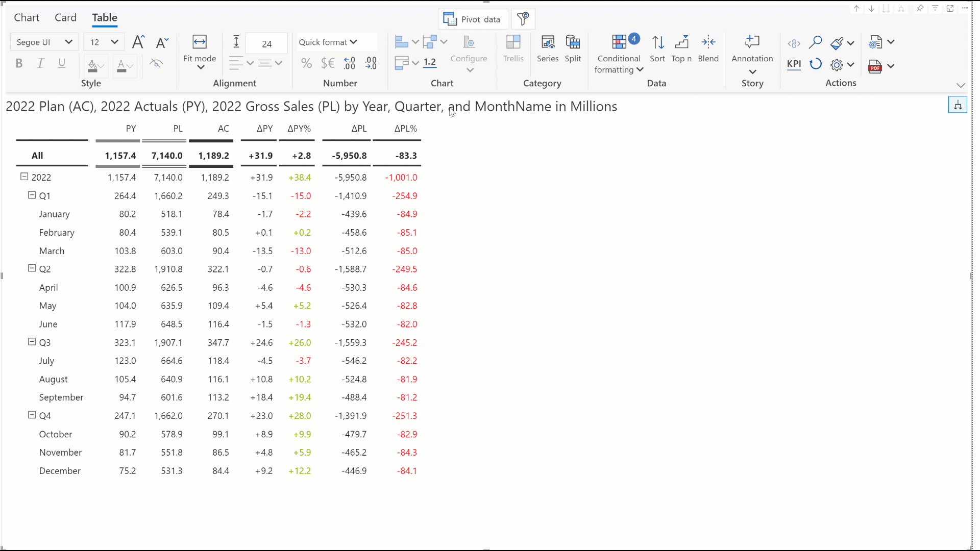980x551 pixels.
Task: Open the Series settings icon
Action: click(548, 43)
